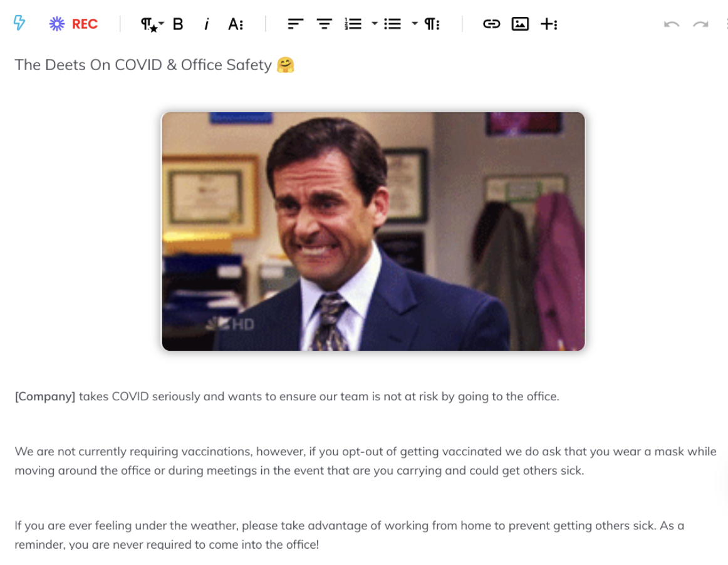The image size is (728, 565).
Task: Toggle numbered list formatting
Action: coord(353,24)
